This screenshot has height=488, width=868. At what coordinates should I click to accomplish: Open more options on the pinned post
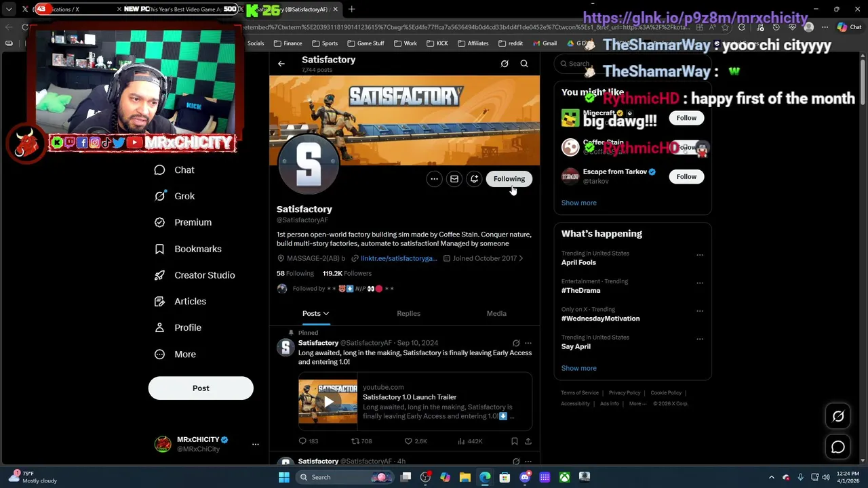coord(528,343)
